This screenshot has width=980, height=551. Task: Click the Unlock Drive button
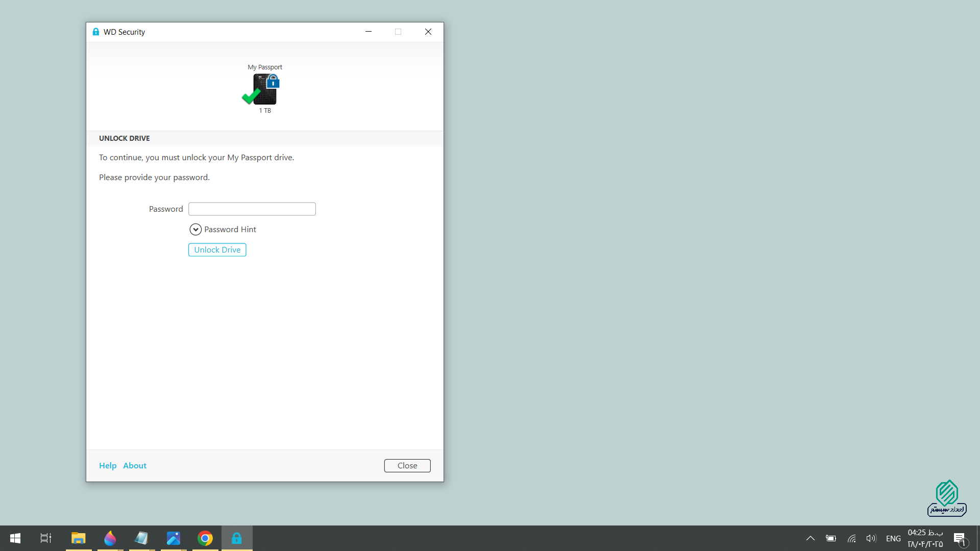(217, 250)
